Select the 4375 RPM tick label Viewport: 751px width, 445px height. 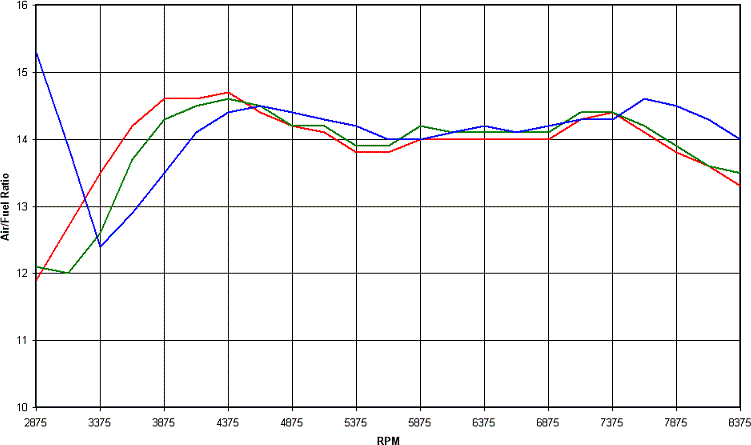click(x=228, y=421)
